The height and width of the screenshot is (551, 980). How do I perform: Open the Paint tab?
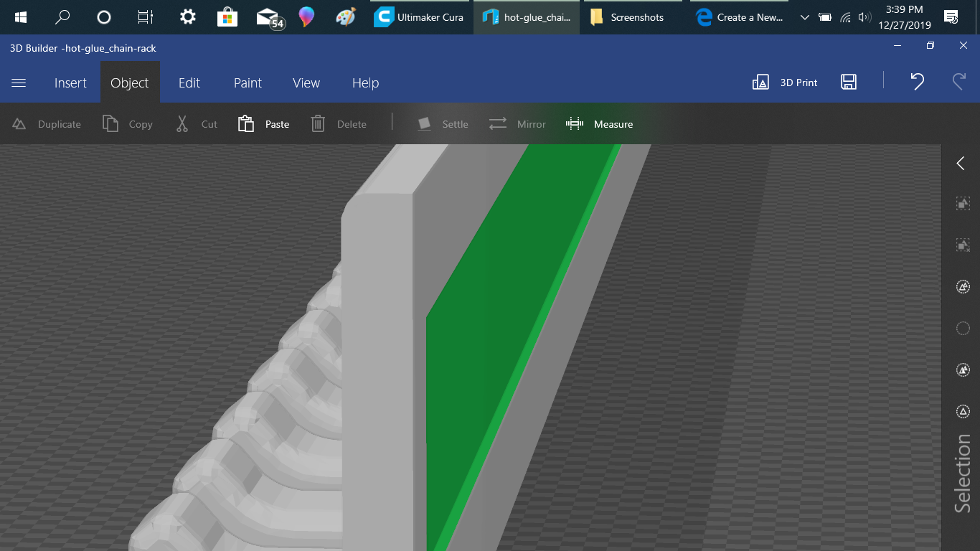tap(248, 83)
